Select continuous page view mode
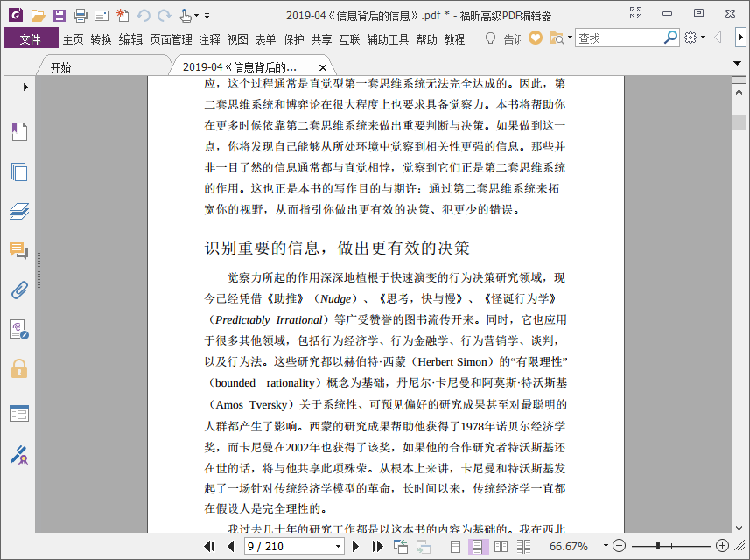Image resolution: width=750 pixels, height=560 pixels. (477, 546)
